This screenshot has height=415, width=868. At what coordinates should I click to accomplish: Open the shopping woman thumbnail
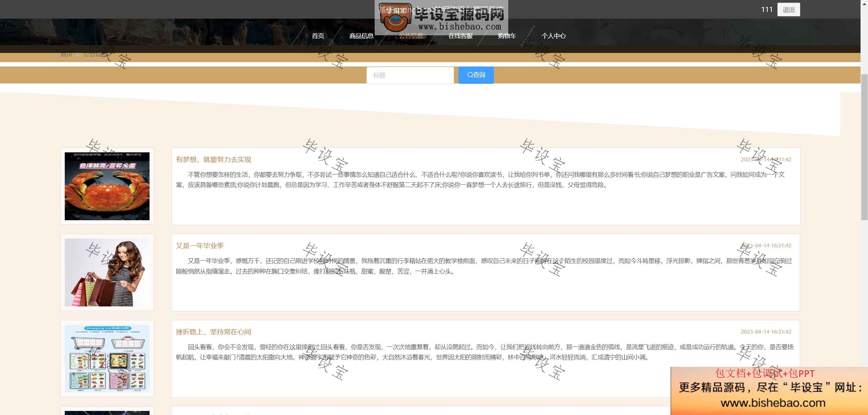click(x=107, y=272)
